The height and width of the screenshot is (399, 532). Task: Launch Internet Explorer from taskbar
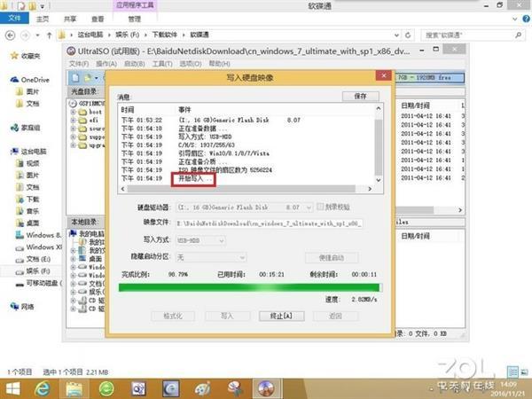click(42, 389)
